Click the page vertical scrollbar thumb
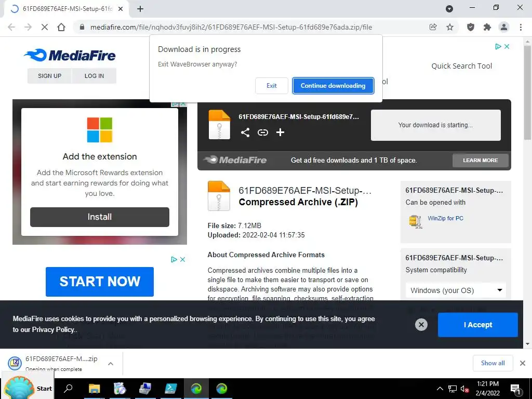This screenshot has height=399, width=532. coord(527,91)
